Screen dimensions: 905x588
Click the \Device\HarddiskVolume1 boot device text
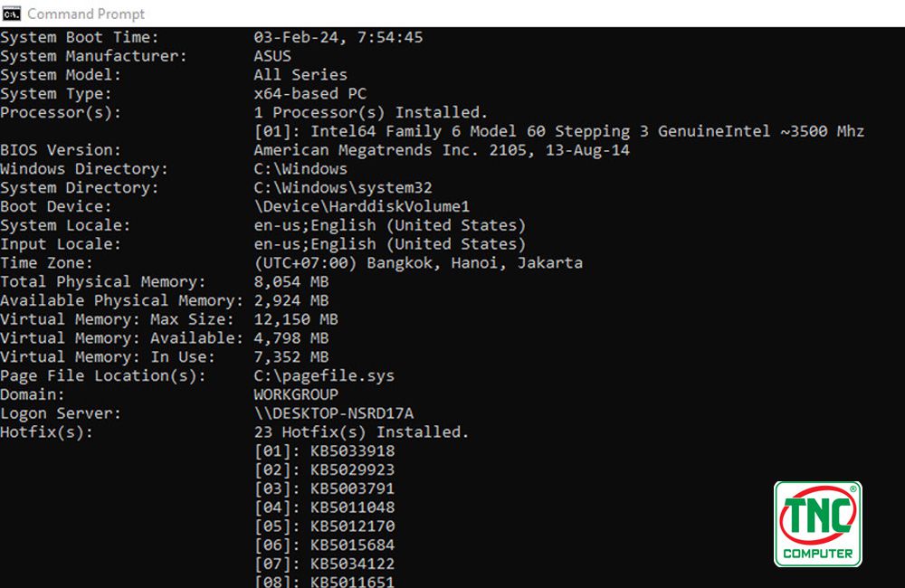[x=362, y=206]
